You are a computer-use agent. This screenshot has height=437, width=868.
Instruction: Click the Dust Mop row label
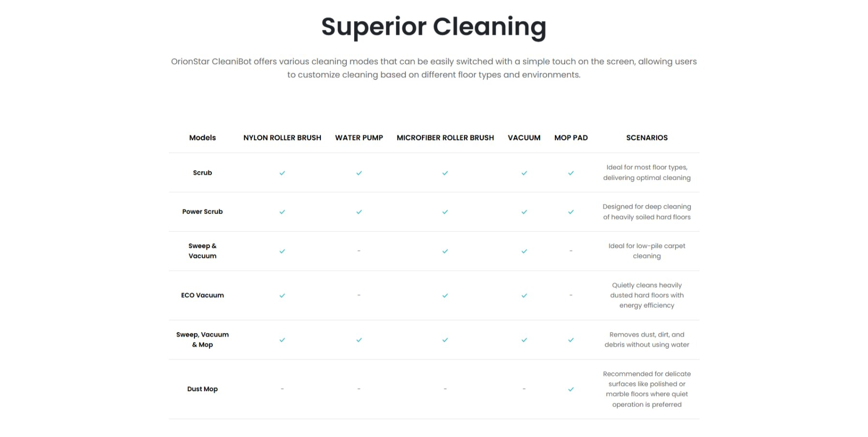[202, 389]
